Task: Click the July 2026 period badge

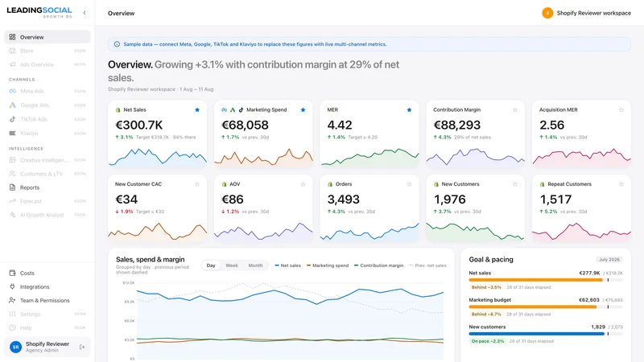Action: coord(609,259)
